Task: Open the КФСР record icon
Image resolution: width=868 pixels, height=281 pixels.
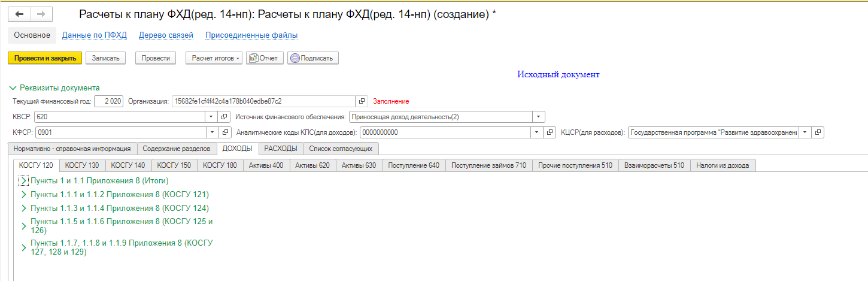Action: coord(225,132)
